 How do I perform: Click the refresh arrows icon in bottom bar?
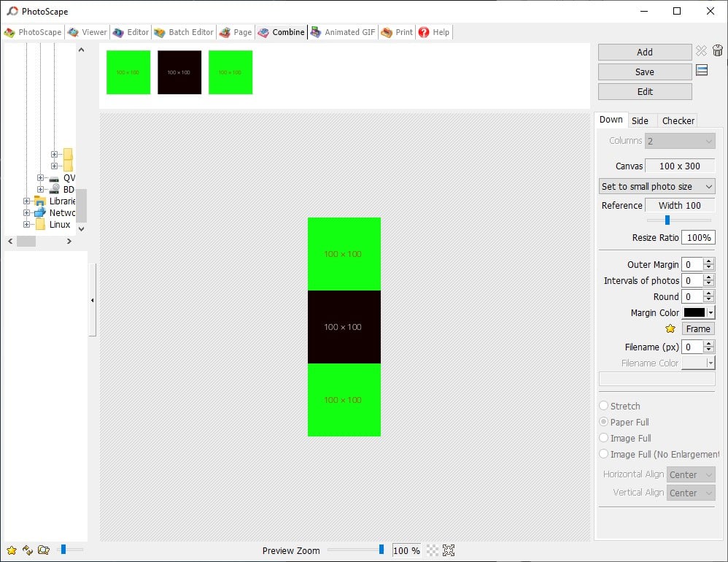(28, 550)
